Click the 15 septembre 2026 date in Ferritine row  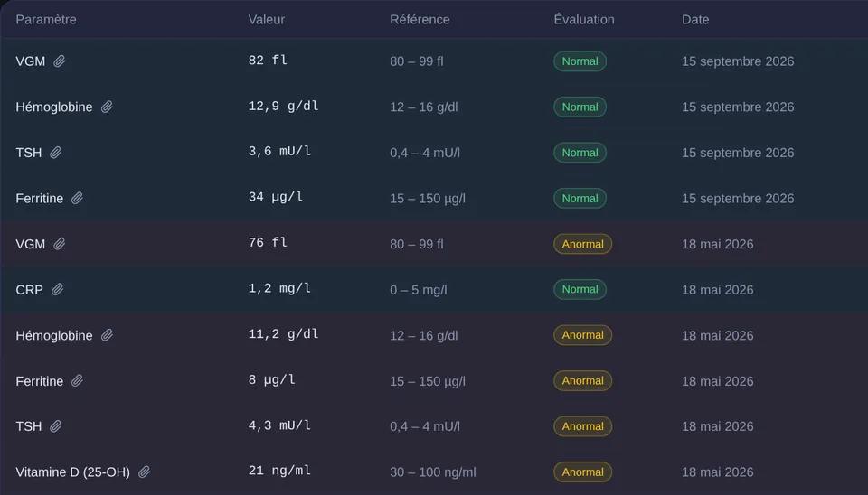(738, 199)
